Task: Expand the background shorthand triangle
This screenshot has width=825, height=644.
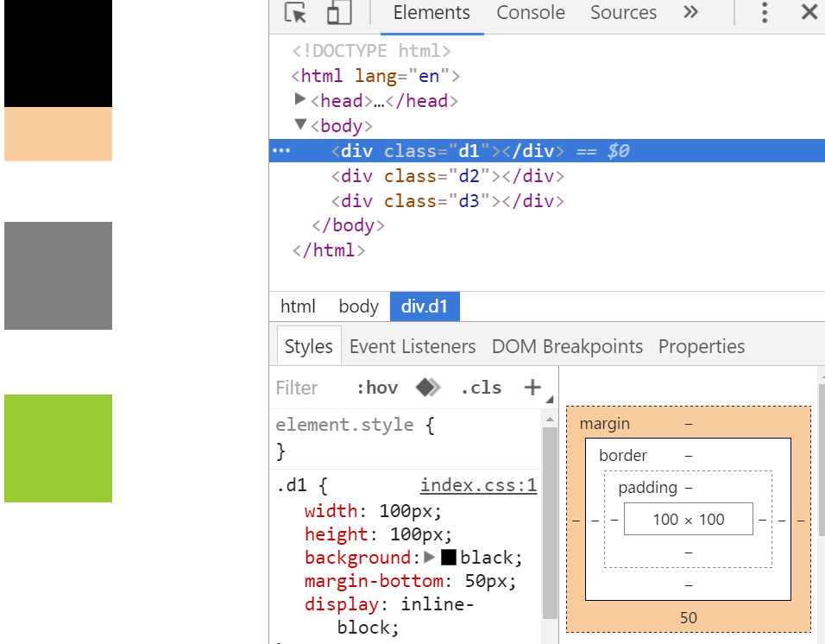Action: coord(430,557)
